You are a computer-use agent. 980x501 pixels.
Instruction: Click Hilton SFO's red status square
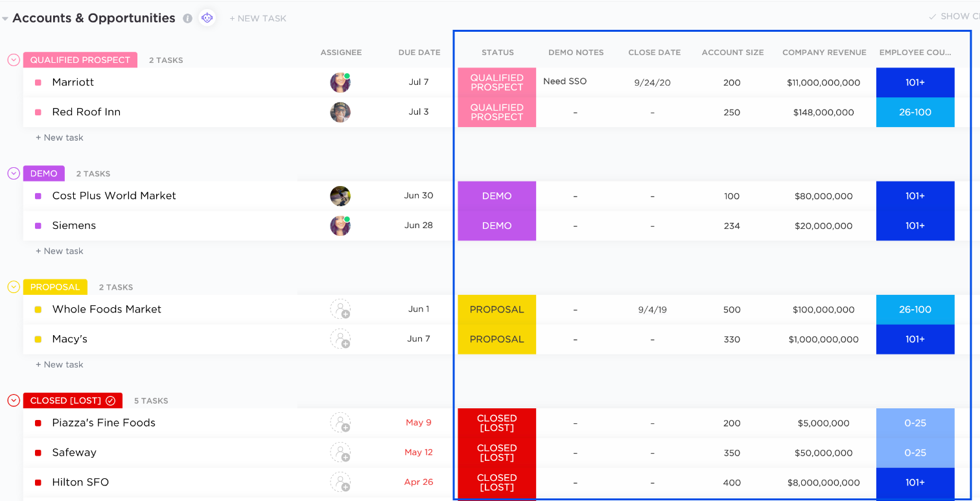pyautogui.click(x=38, y=482)
